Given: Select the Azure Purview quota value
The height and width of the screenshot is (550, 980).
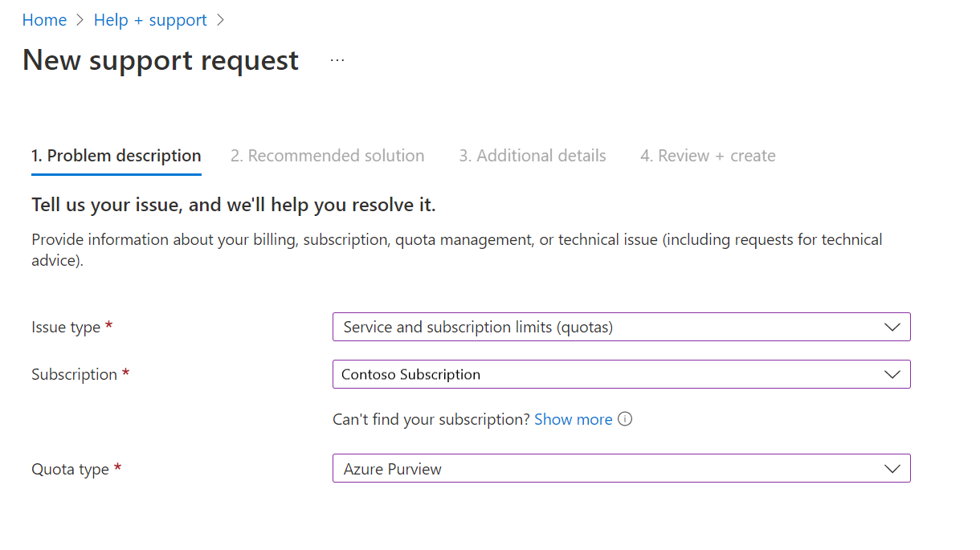Looking at the screenshot, I should [393, 468].
